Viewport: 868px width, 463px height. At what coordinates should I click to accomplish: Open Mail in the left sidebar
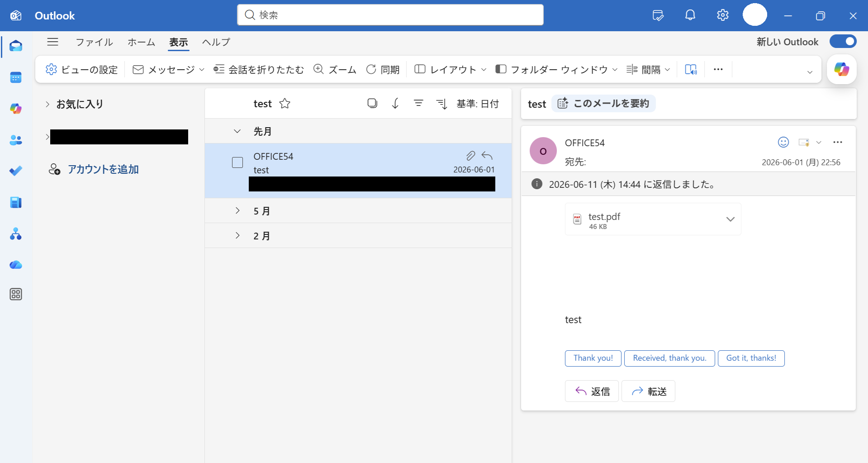(16, 46)
